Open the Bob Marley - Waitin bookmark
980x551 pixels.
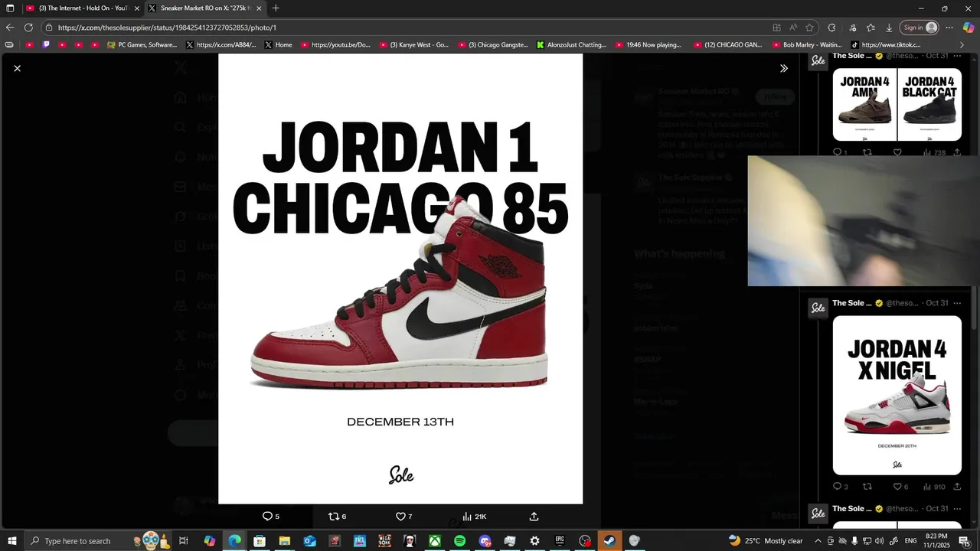click(x=806, y=44)
